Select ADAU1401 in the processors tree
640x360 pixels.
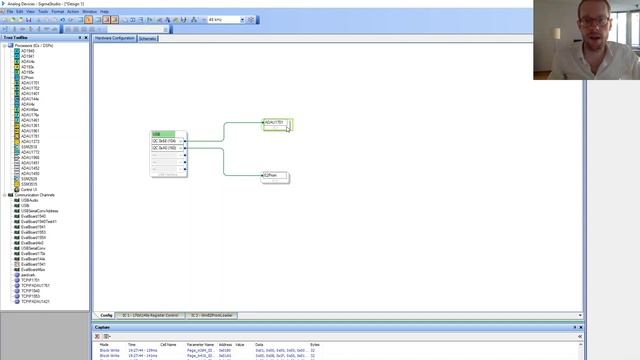[30, 93]
